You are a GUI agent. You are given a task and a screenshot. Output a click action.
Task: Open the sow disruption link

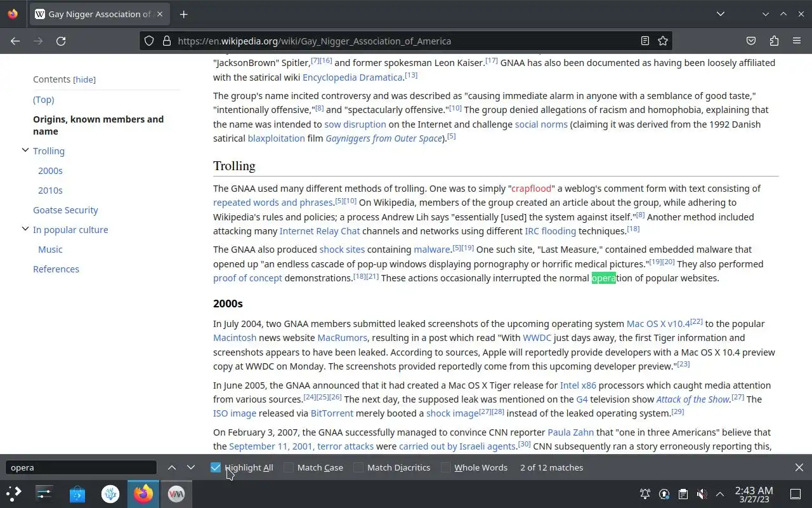tap(355, 124)
